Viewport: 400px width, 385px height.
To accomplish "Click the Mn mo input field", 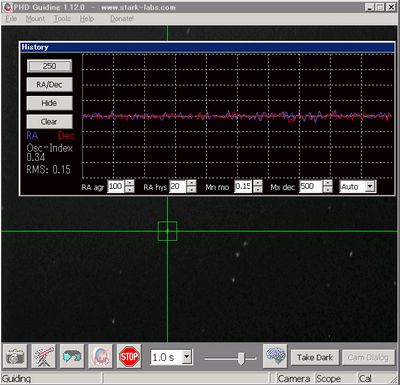I will pyautogui.click(x=244, y=186).
